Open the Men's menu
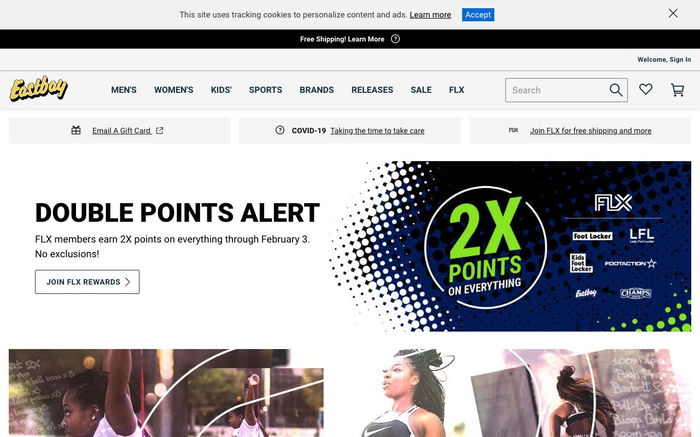Screen dimensions: 700x437 (124, 90)
